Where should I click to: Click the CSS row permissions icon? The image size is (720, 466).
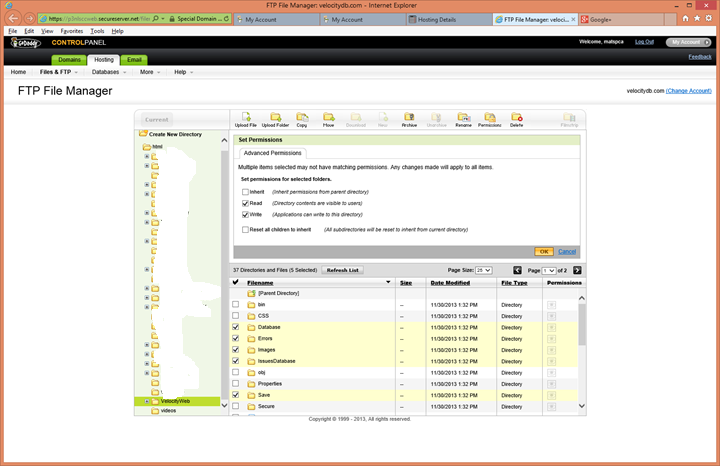[x=551, y=316]
